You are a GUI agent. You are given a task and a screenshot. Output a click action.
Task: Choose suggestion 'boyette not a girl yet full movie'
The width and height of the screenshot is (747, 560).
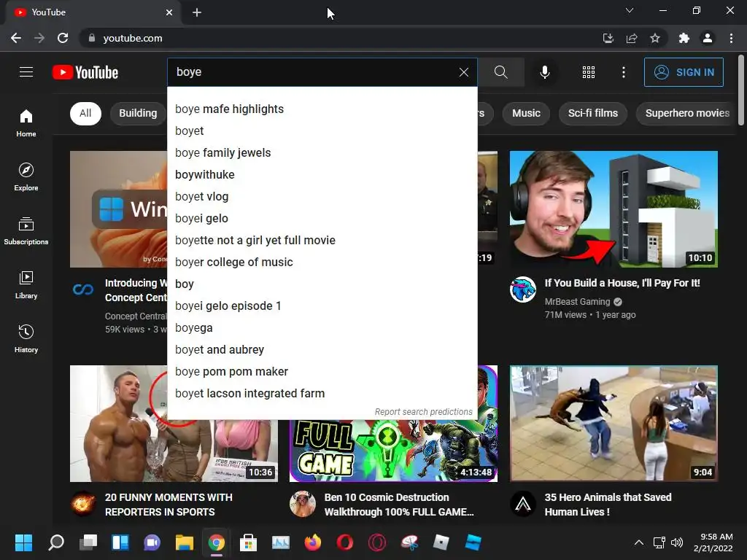322,241
